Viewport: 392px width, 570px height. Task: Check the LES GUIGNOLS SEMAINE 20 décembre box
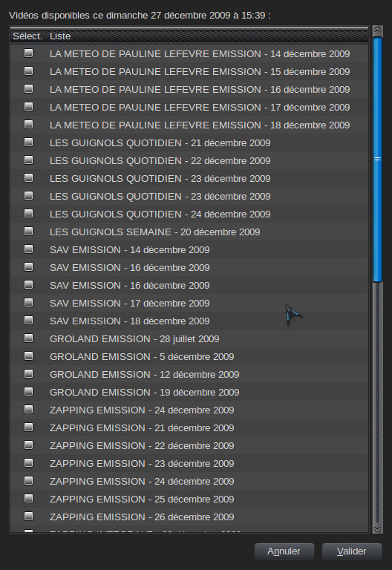(28, 232)
